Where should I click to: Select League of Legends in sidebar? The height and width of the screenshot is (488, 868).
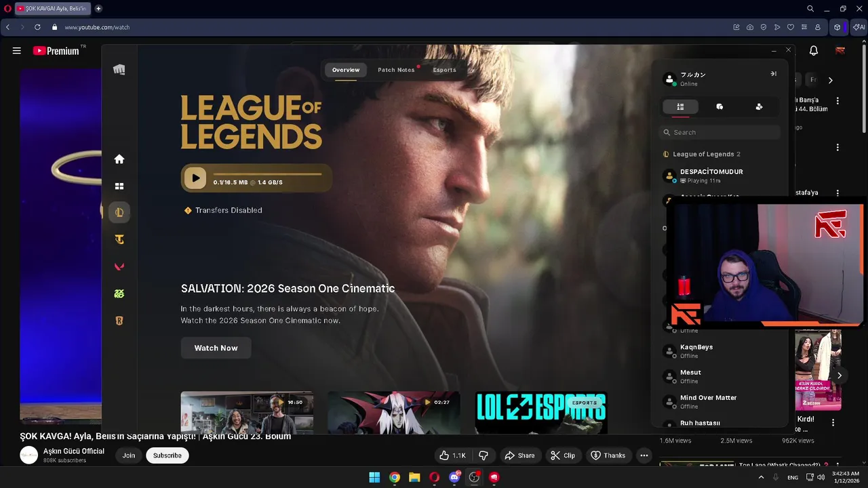tap(119, 212)
